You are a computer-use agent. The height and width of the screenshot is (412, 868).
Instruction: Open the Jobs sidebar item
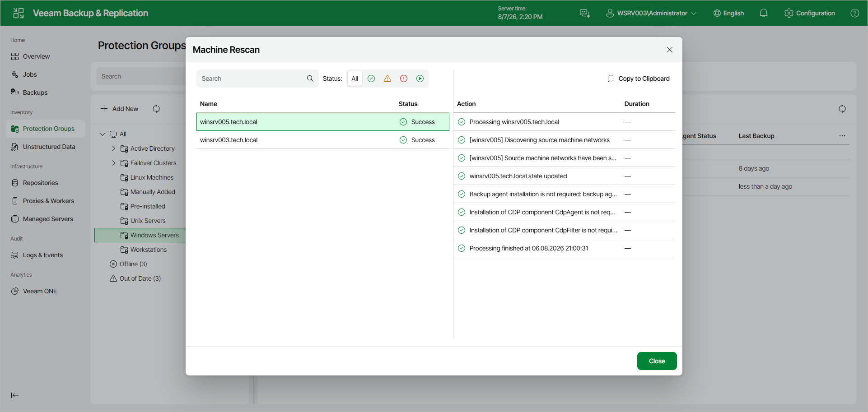[x=46, y=74]
